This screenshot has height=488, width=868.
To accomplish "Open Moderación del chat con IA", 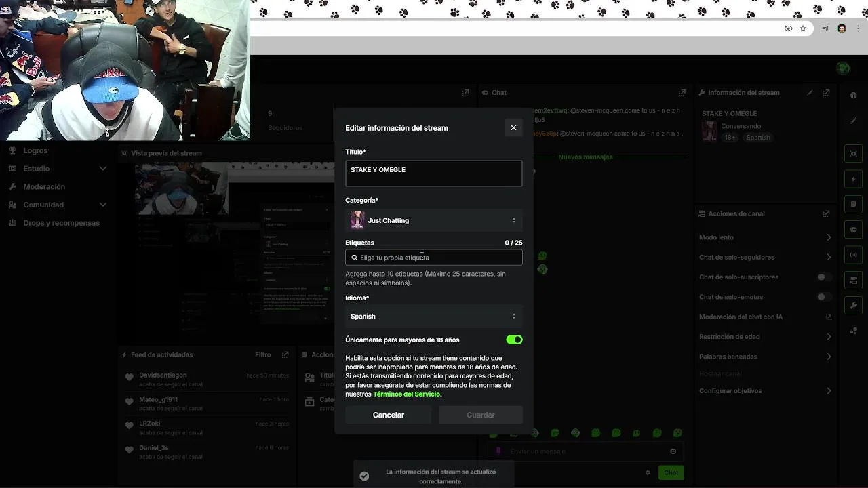I will 765,317.
